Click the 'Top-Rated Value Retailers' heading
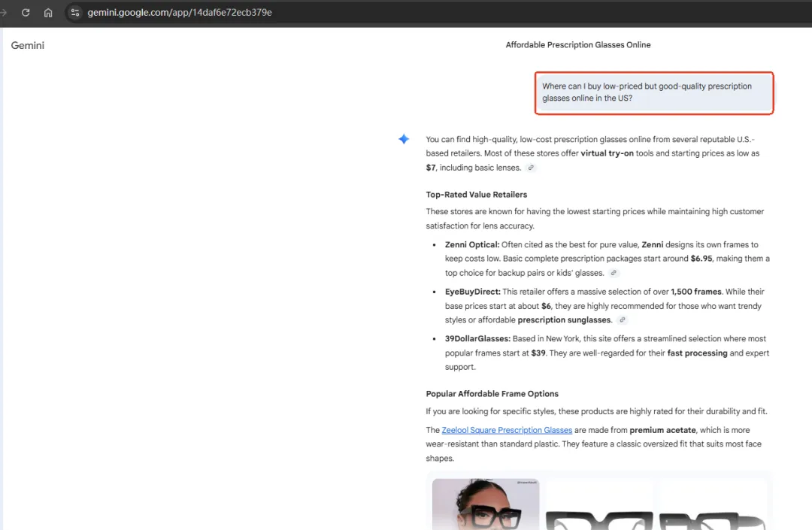812x530 pixels. click(x=477, y=195)
